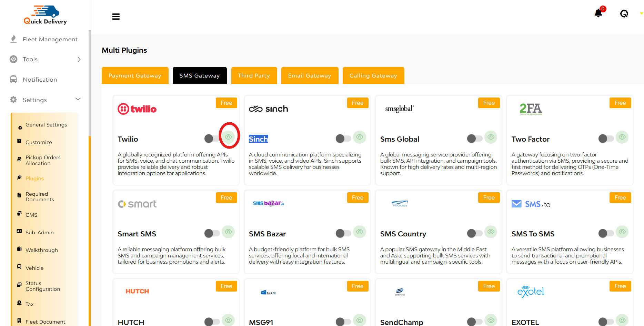The width and height of the screenshot is (644, 326).
Task: Expand the Tools menu chevron
Action: click(x=79, y=59)
